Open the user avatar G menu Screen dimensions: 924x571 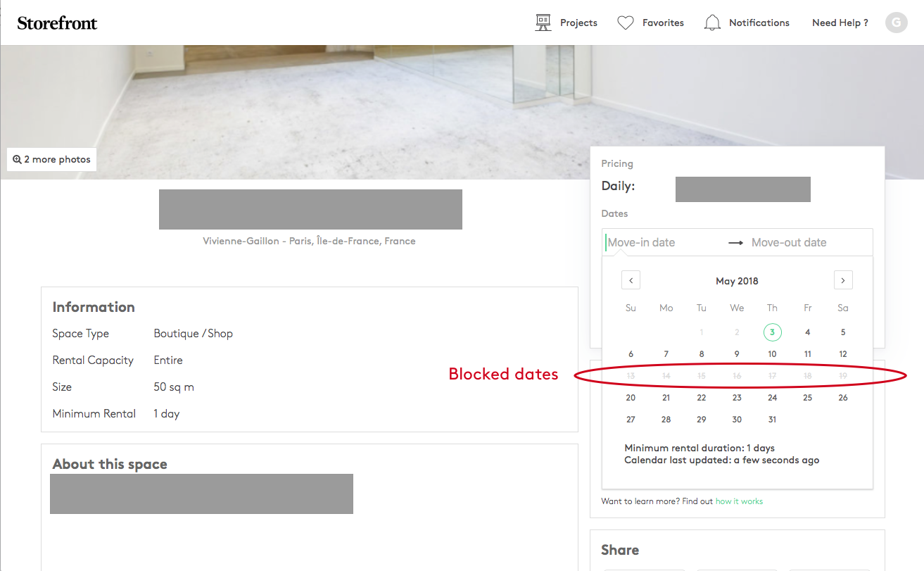point(896,23)
